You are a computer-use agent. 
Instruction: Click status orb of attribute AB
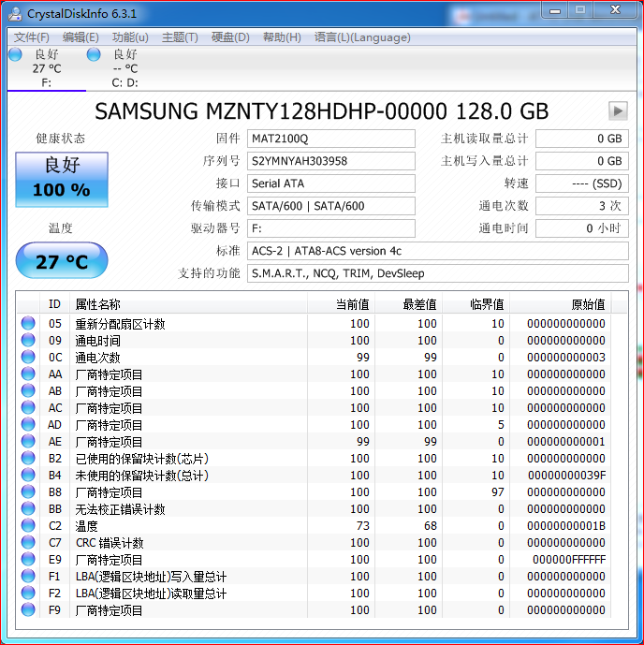[x=28, y=390]
